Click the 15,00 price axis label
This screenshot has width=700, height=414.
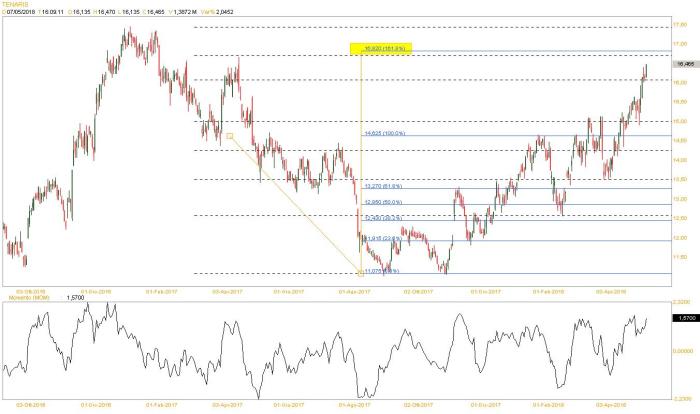(681, 121)
